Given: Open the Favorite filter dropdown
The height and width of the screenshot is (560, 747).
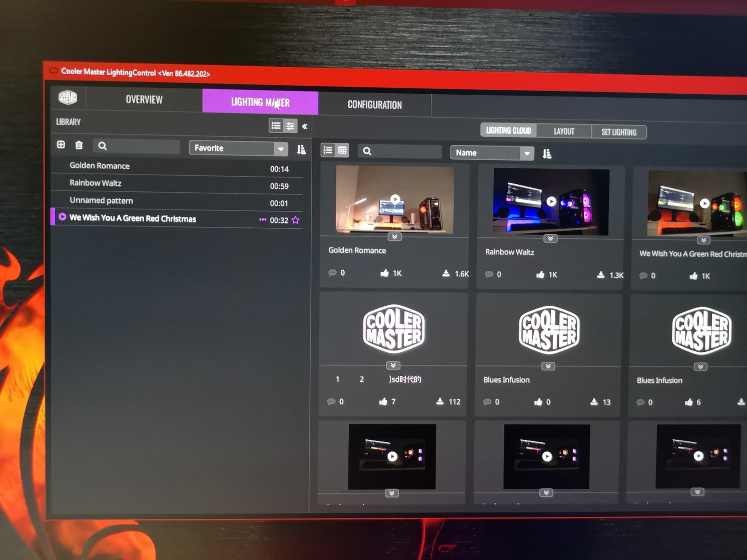Looking at the screenshot, I should [x=238, y=148].
